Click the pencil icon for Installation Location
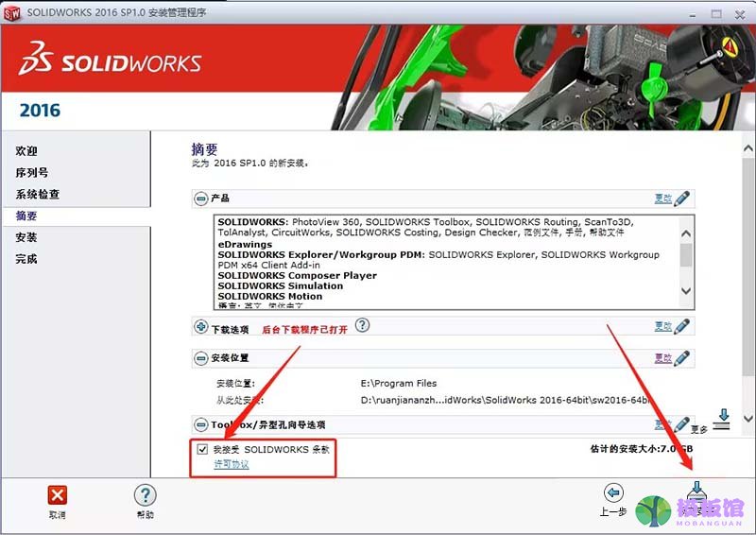The height and width of the screenshot is (535, 756). (682, 358)
